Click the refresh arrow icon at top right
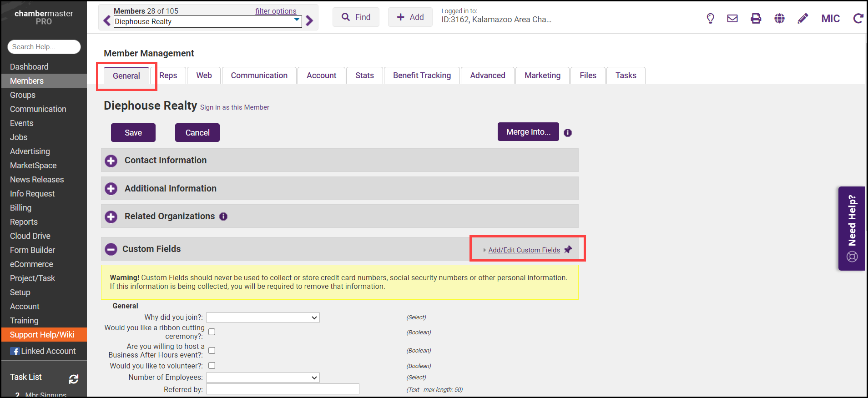This screenshot has height=398, width=868. click(858, 18)
